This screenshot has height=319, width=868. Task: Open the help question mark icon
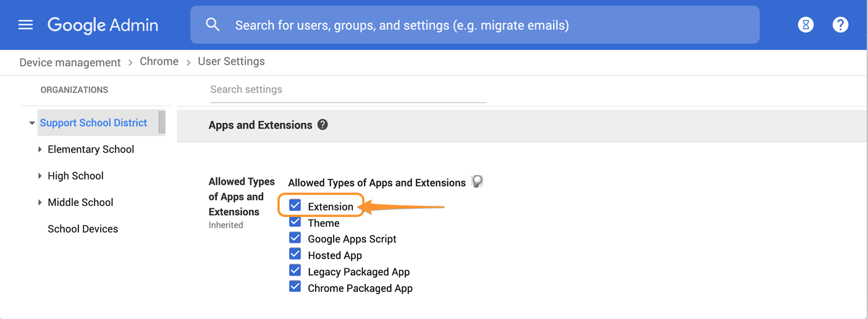tap(840, 25)
